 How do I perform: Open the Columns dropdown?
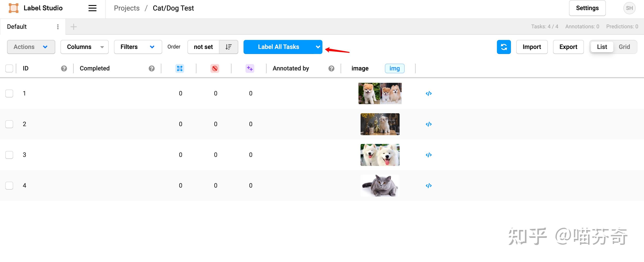coord(84,47)
